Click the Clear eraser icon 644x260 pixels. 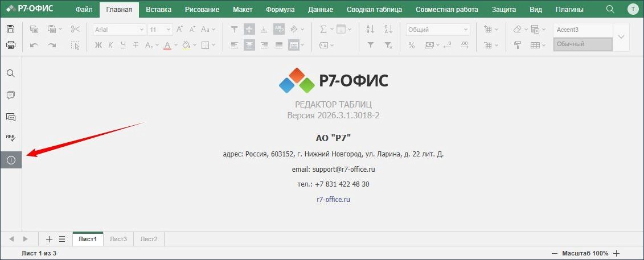pyautogui.click(x=517, y=29)
